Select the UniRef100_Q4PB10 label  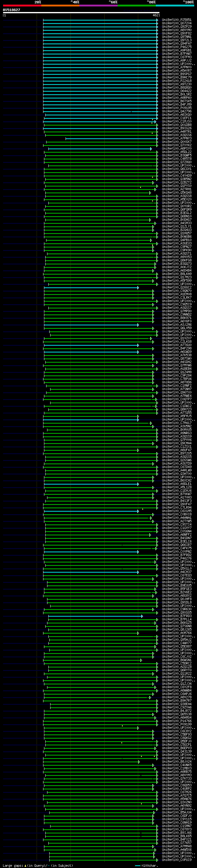(x=176, y=240)
